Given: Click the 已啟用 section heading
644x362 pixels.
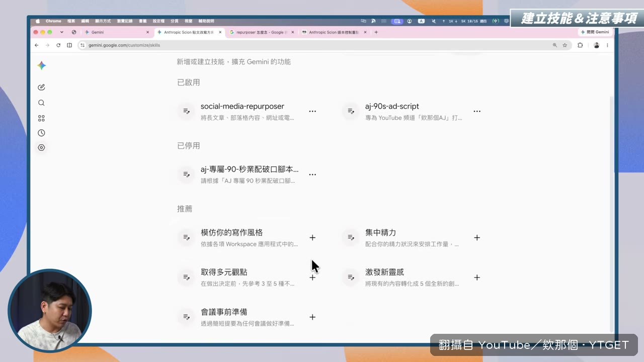Looking at the screenshot, I should [189, 82].
